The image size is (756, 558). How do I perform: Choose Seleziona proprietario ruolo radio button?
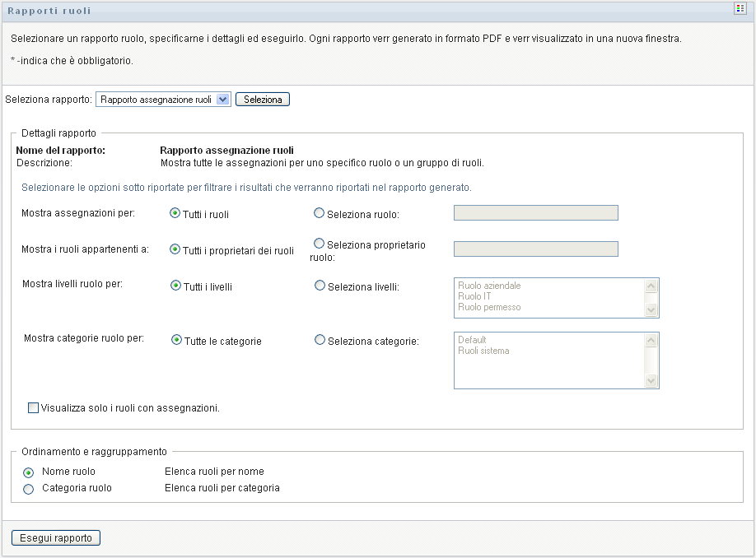click(x=320, y=244)
